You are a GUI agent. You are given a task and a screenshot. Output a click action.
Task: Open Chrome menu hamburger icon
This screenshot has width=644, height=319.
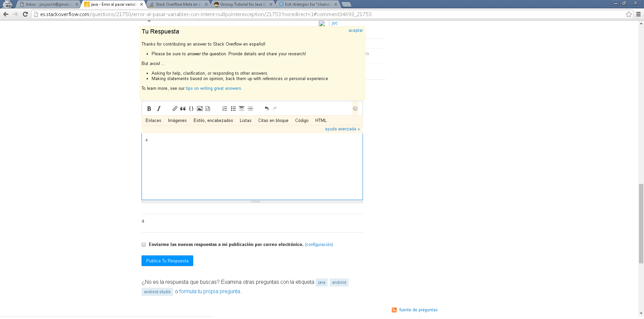point(638,14)
